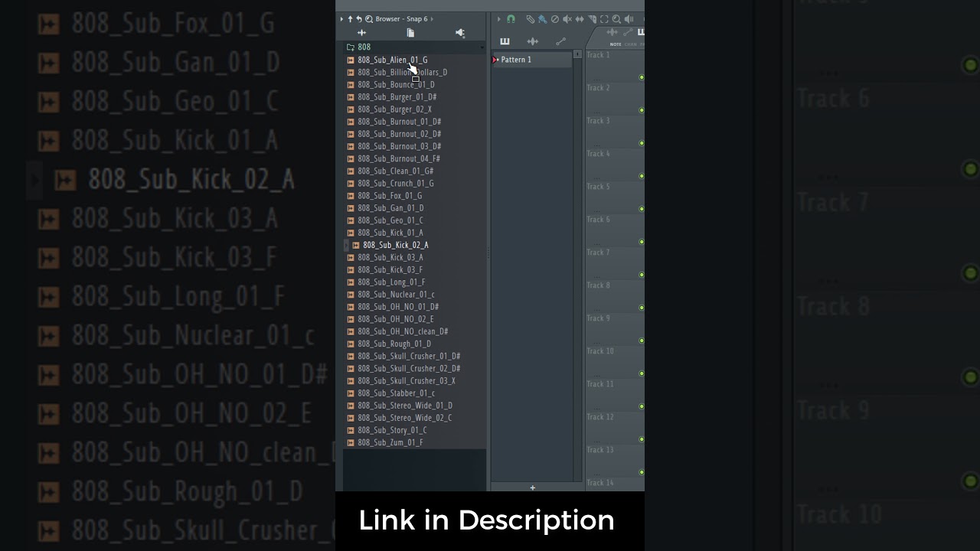Show the browser audio samples waveform tab
980x551 pixels.
pyautogui.click(x=362, y=33)
